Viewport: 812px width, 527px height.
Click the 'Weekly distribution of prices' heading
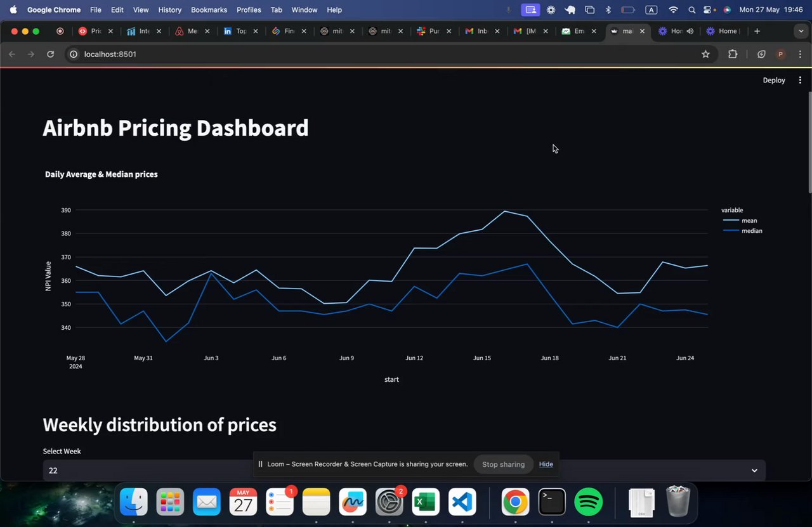coord(160,425)
